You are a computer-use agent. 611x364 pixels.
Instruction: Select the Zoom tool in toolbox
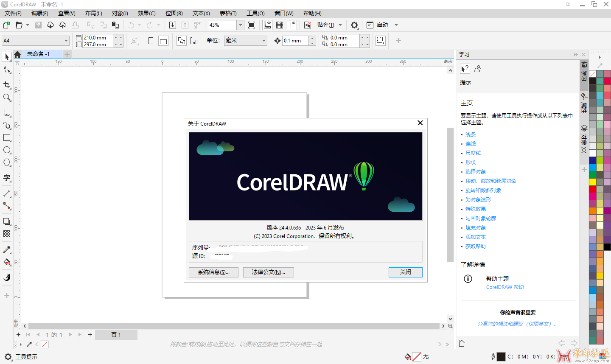[x=7, y=98]
